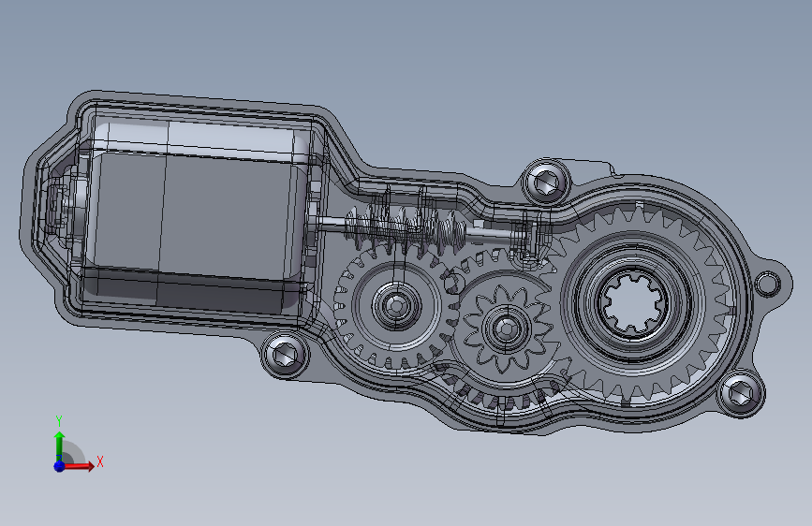Pick the empty mounting hole lug on right
The width and height of the screenshot is (812, 526).
(767, 284)
